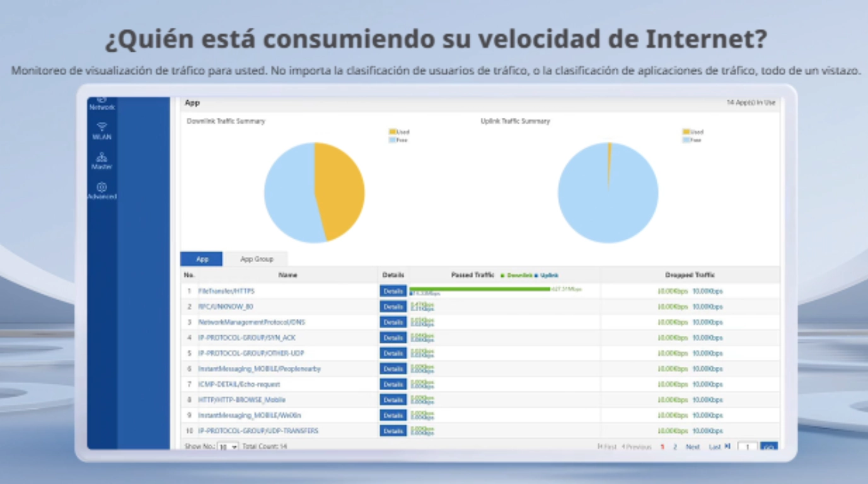This screenshot has width=868, height=484.
Task: Click the Free legend swatch in the Uplink chart
Action: pos(686,141)
